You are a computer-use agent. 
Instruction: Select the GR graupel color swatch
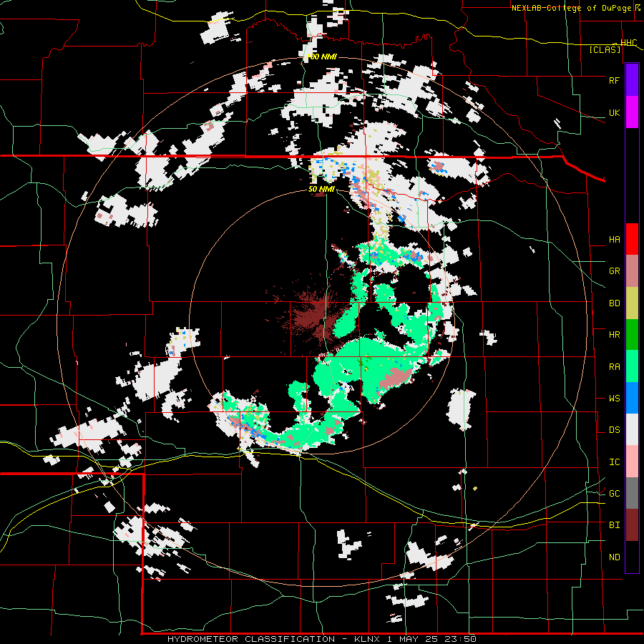[632, 271]
